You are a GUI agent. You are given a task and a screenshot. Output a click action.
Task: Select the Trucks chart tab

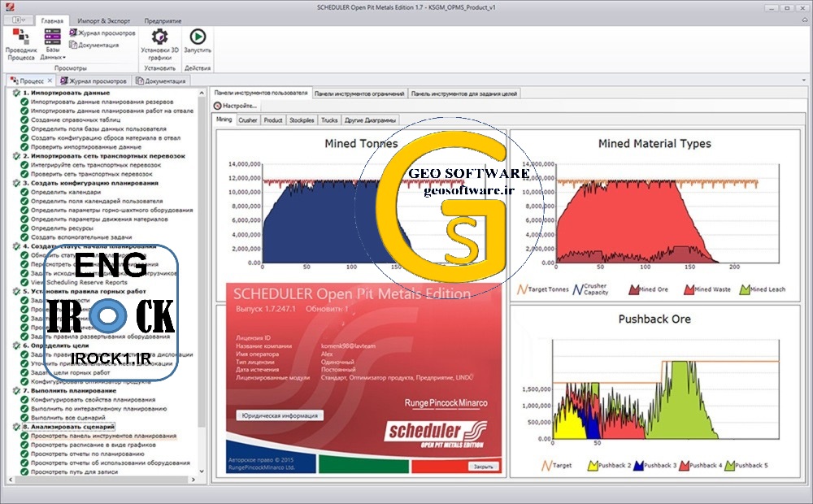[329, 120]
